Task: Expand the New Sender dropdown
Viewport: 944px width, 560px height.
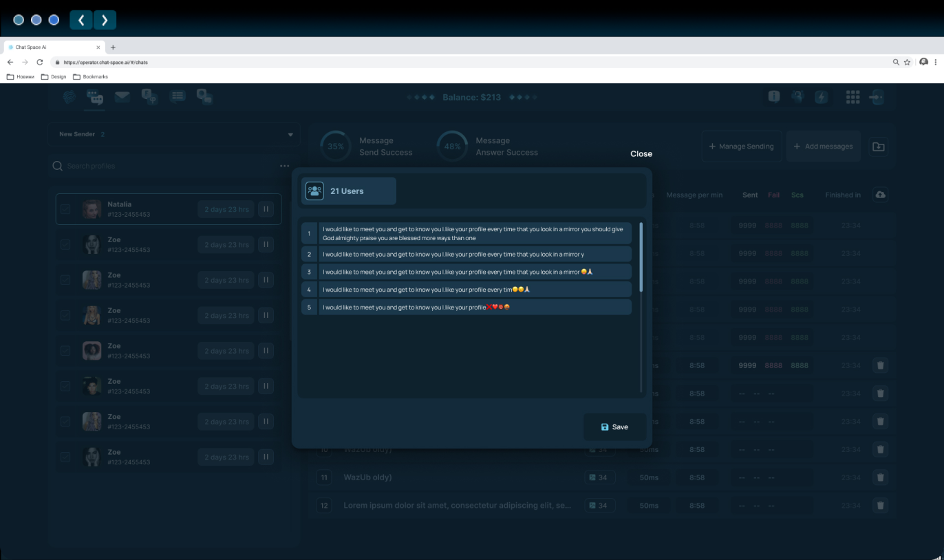Action: 173,134
